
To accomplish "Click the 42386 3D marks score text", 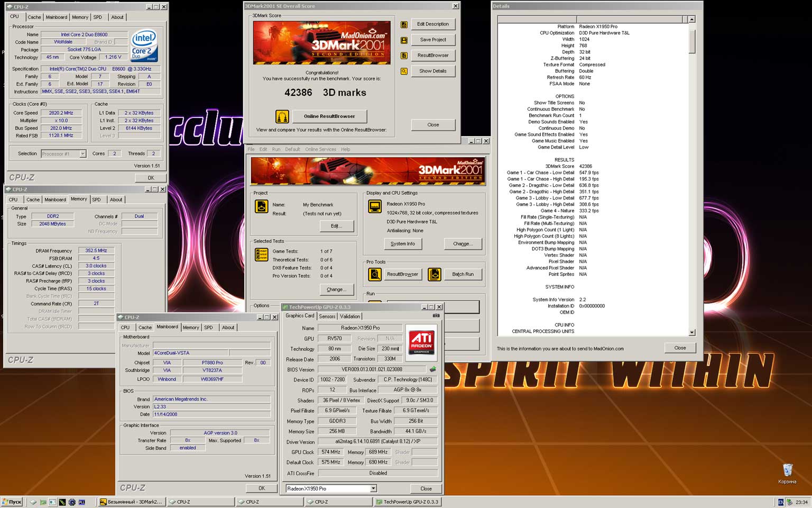I will [325, 93].
